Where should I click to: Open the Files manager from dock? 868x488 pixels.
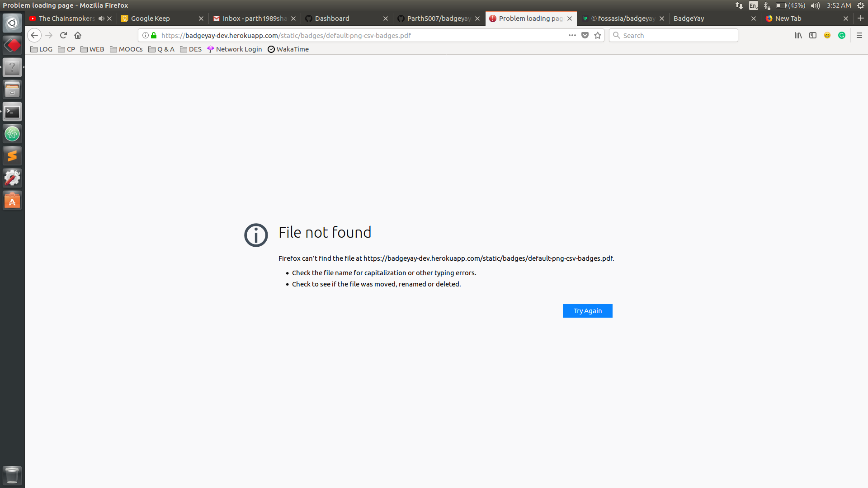click(12, 89)
